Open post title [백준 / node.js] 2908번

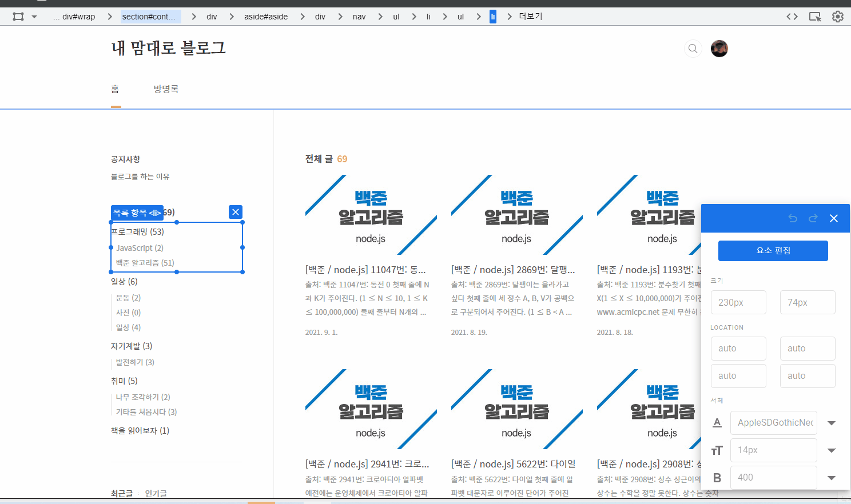649,464
